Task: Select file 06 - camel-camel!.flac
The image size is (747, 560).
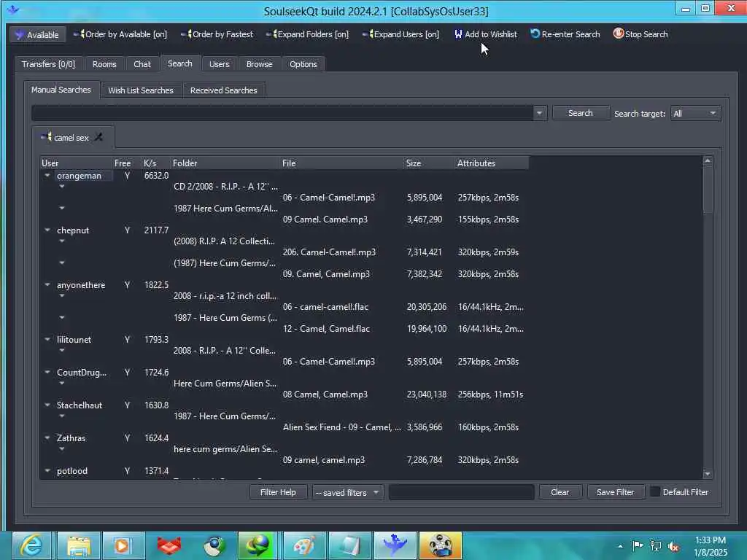Action: (325, 307)
